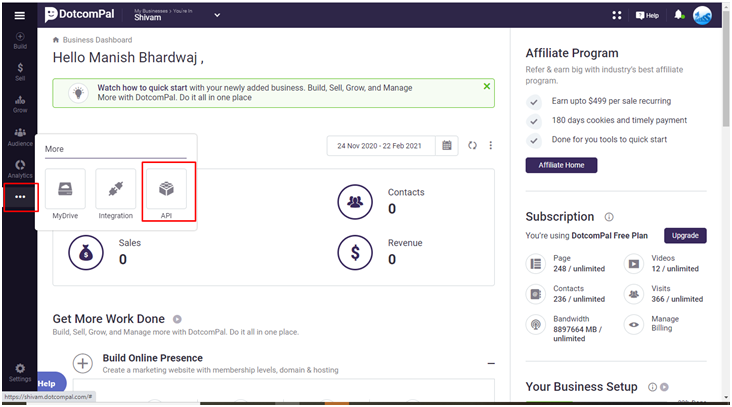This screenshot has width=732, height=407.
Task: Open MyDrive from More popup
Action: point(65,194)
